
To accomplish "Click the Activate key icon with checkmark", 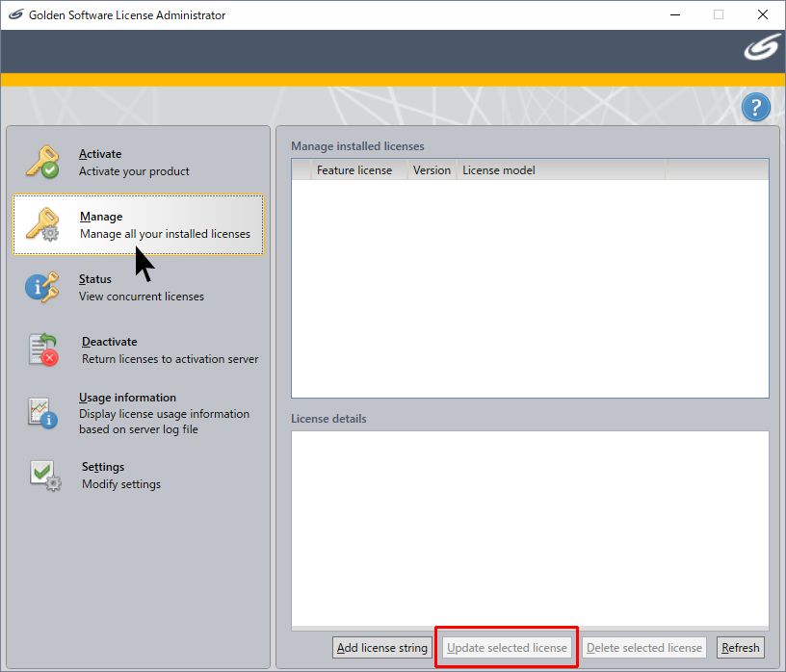I will click(x=41, y=162).
